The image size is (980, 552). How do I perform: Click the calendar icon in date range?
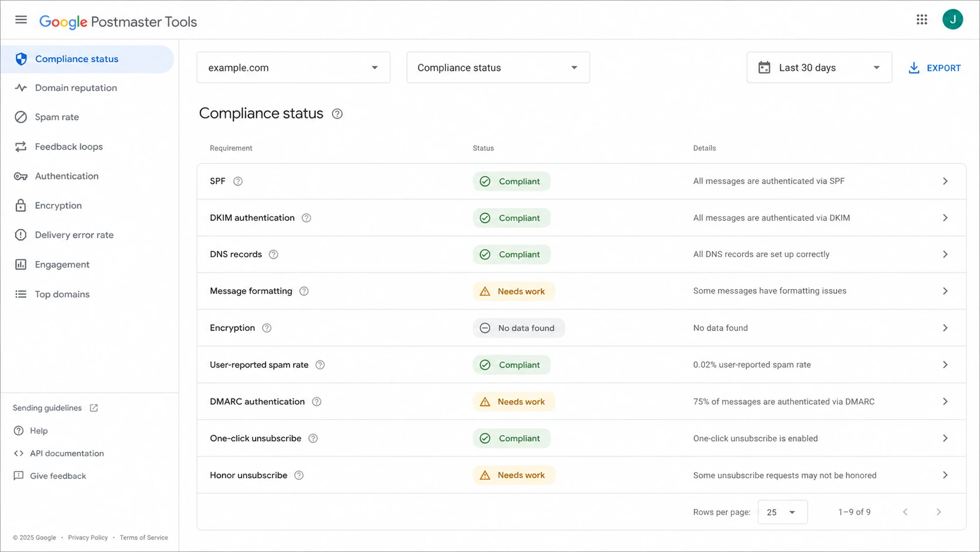[x=764, y=67]
